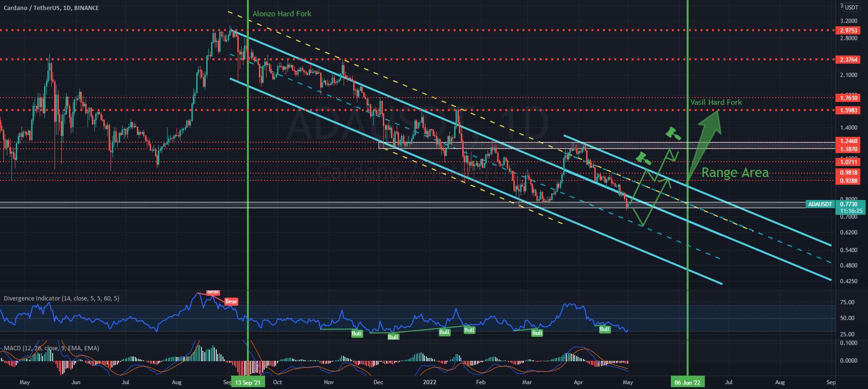Click the lower green hammer icon
The height and width of the screenshot is (389, 868).
(644, 158)
